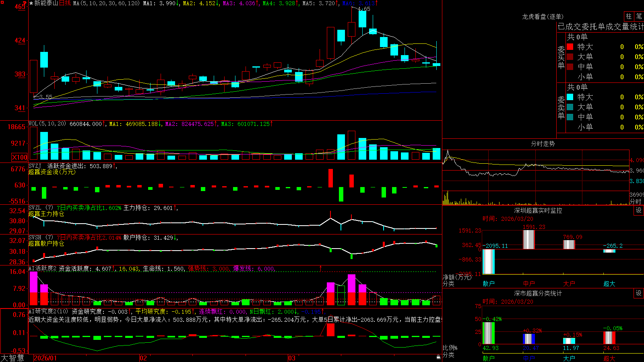The image size is (644, 362).
Task: Click the 柱 bar-view toggle button
Action: tap(629, 16)
